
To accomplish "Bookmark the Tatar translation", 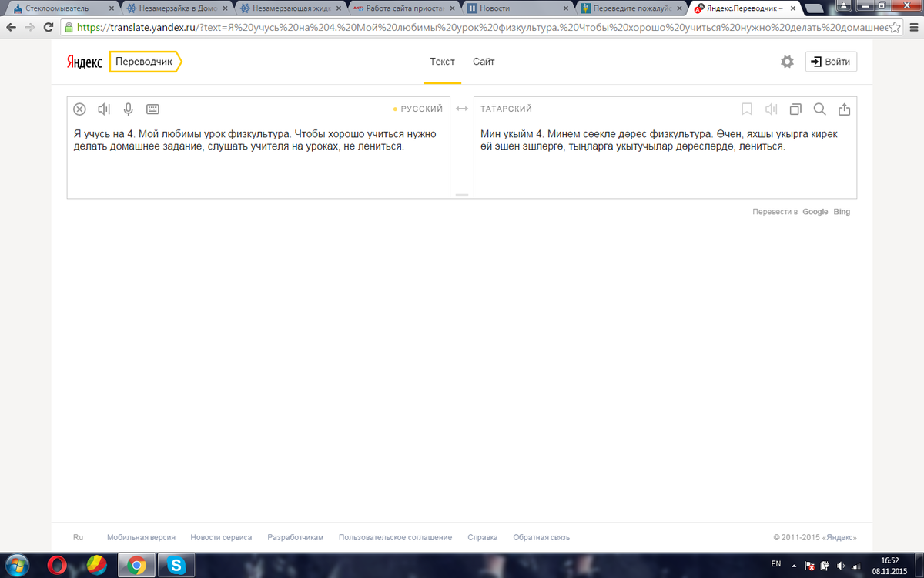I will (746, 109).
